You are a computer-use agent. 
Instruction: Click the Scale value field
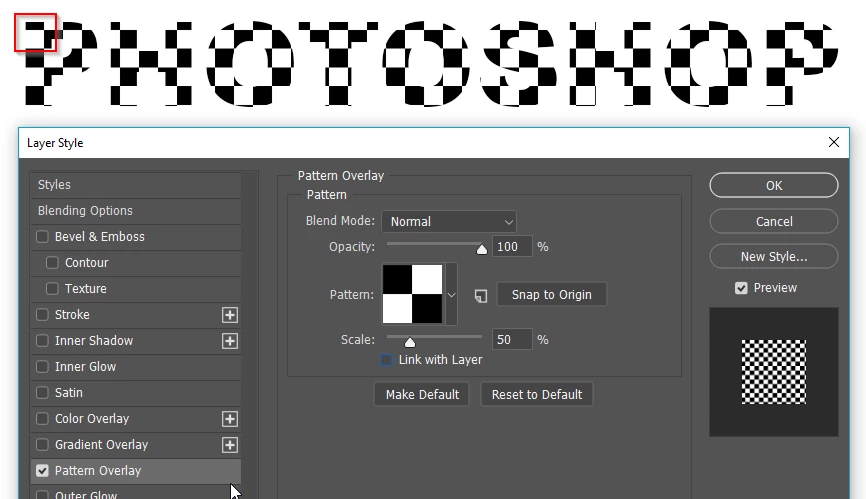coord(512,339)
